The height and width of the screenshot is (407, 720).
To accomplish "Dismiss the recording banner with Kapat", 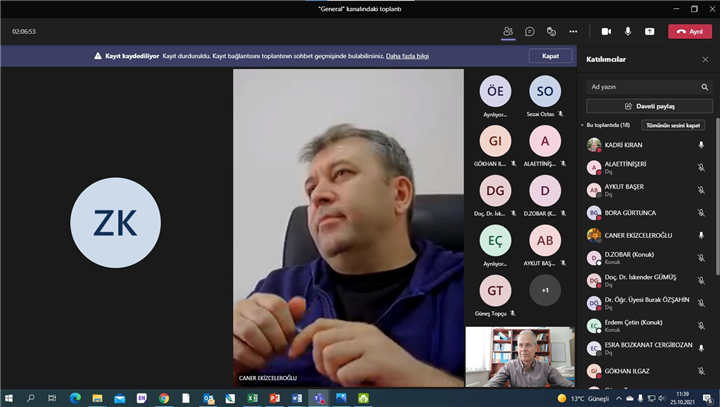I will (550, 56).
